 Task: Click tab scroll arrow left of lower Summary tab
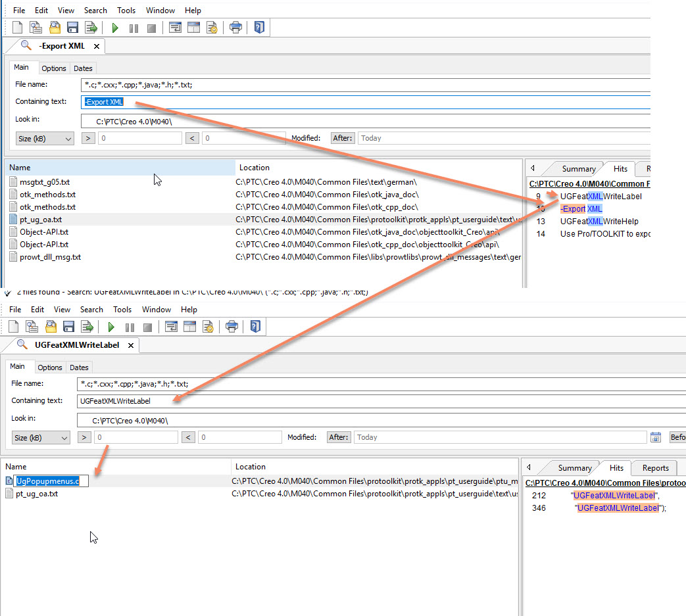(529, 467)
